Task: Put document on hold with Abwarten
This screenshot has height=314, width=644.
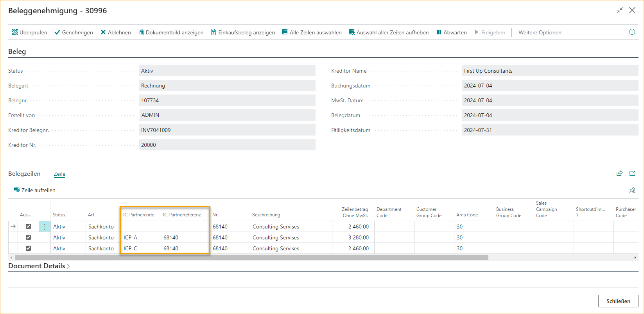Action: click(452, 32)
